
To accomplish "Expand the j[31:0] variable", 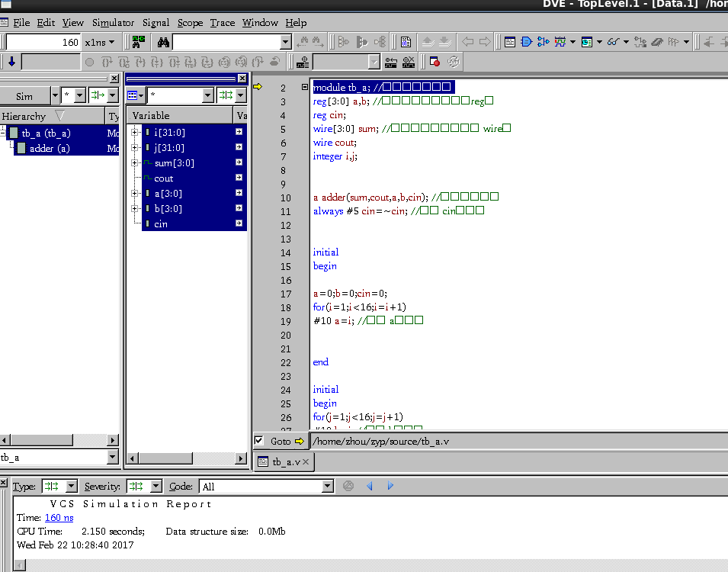I will tap(135, 148).
